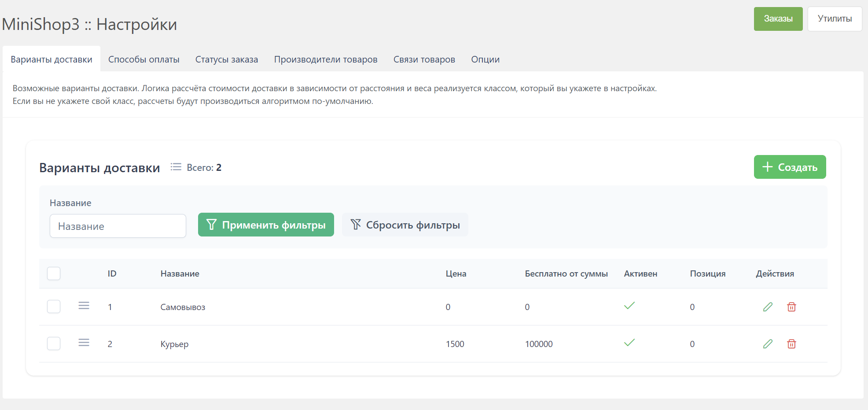Select the Самовывоз row checkbox
Screen dimensions: 868x410
(x=54, y=307)
